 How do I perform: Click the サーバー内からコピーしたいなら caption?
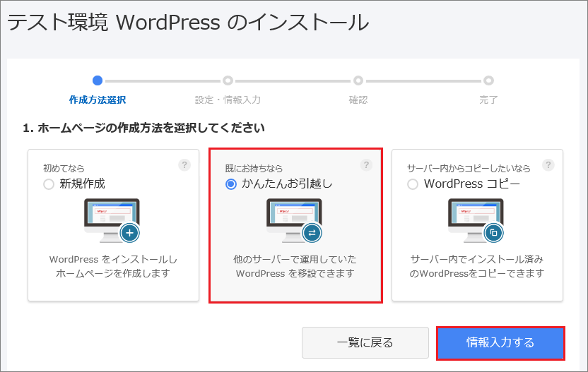coord(469,169)
